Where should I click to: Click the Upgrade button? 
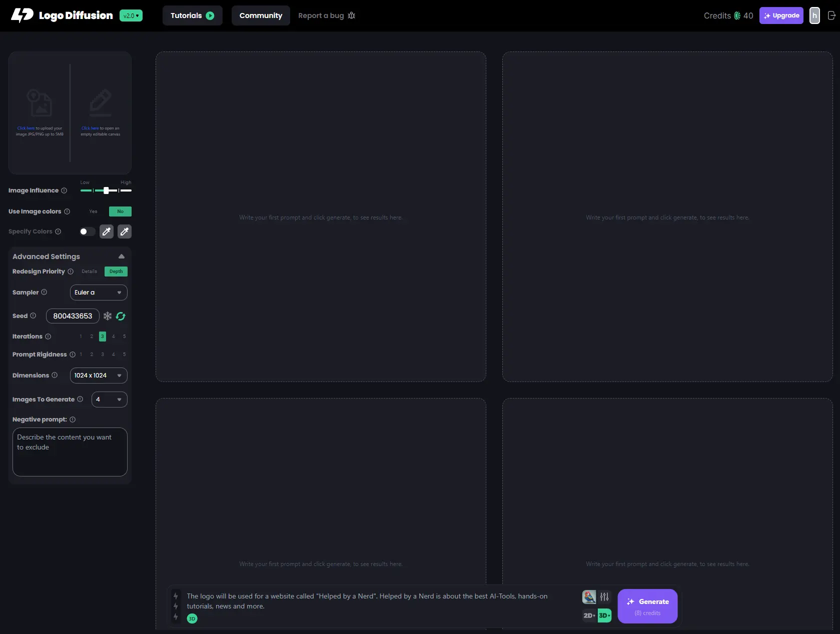(x=781, y=15)
